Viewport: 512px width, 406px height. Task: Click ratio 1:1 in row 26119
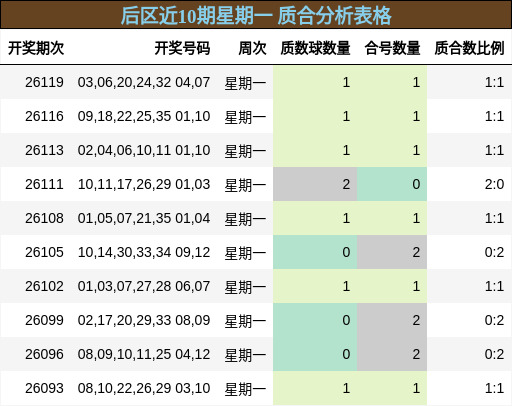click(494, 82)
